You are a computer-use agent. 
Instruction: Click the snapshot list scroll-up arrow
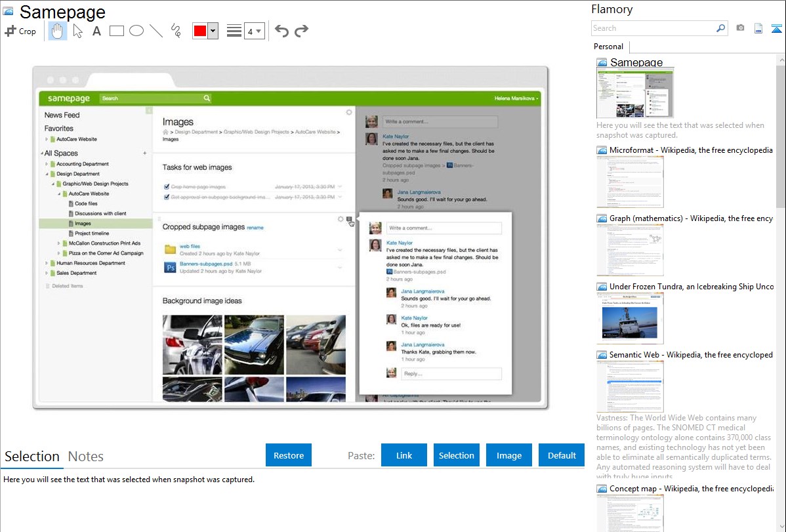point(781,60)
